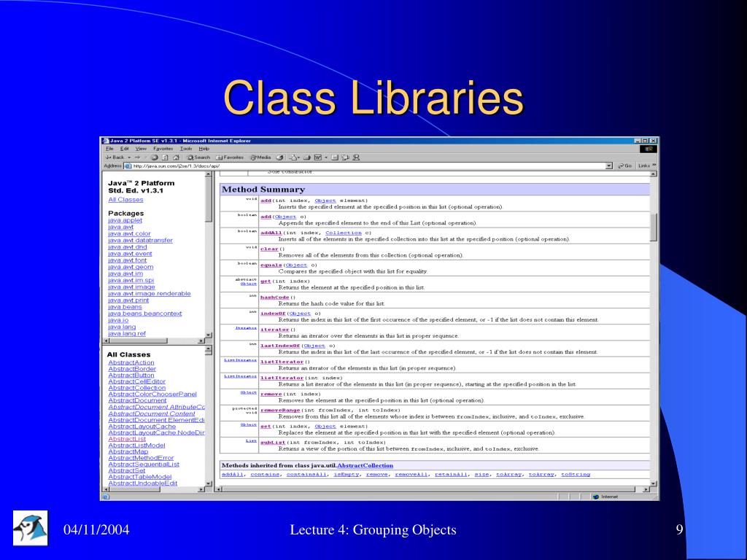
Task: Open the equals method link
Action: [x=271, y=265]
